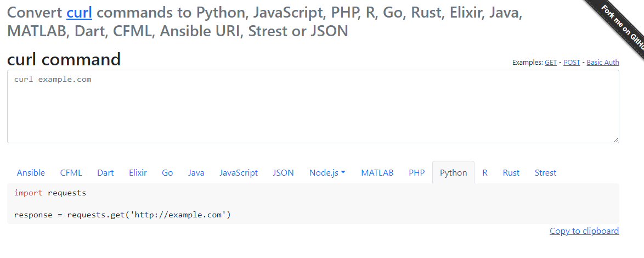Select the Strest tab
Viewport: 644px width, 258px height.
click(x=545, y=172)
